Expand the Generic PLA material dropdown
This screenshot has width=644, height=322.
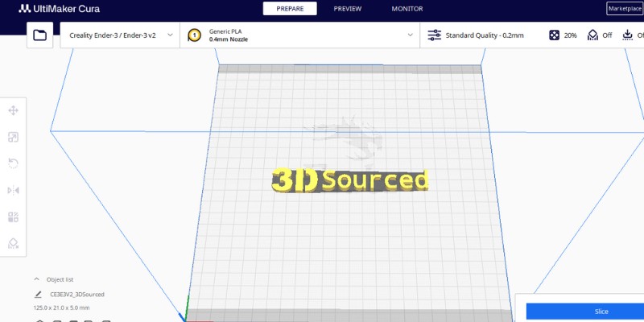[x=301, y=35]
